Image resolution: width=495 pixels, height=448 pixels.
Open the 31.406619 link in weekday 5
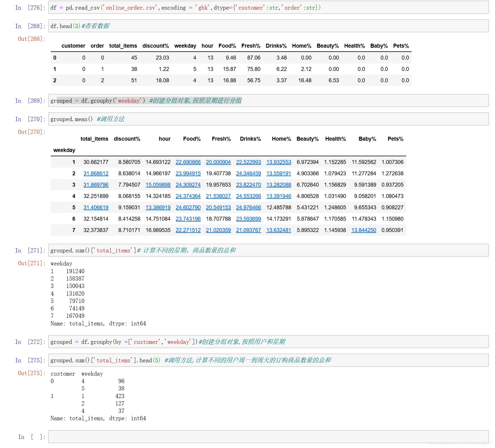point(96,207)
